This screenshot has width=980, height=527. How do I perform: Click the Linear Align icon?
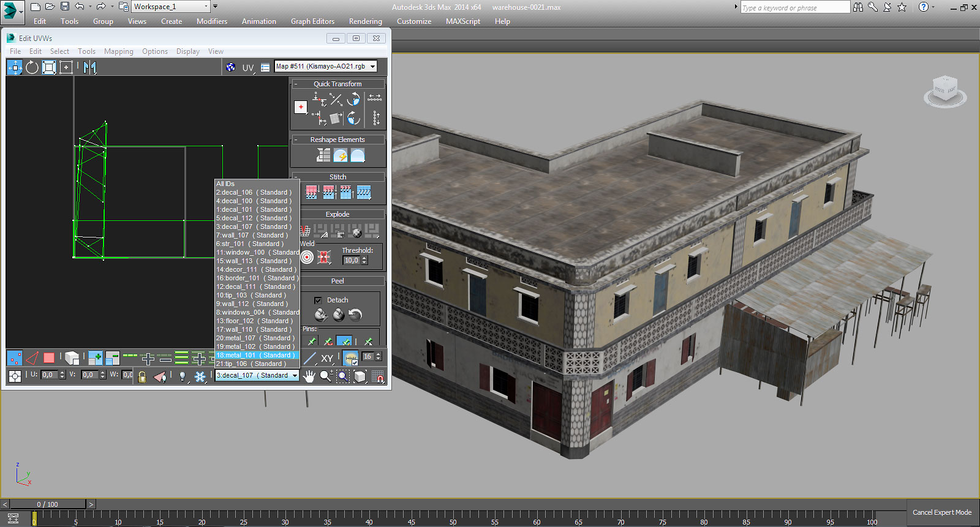coord(336,99)
